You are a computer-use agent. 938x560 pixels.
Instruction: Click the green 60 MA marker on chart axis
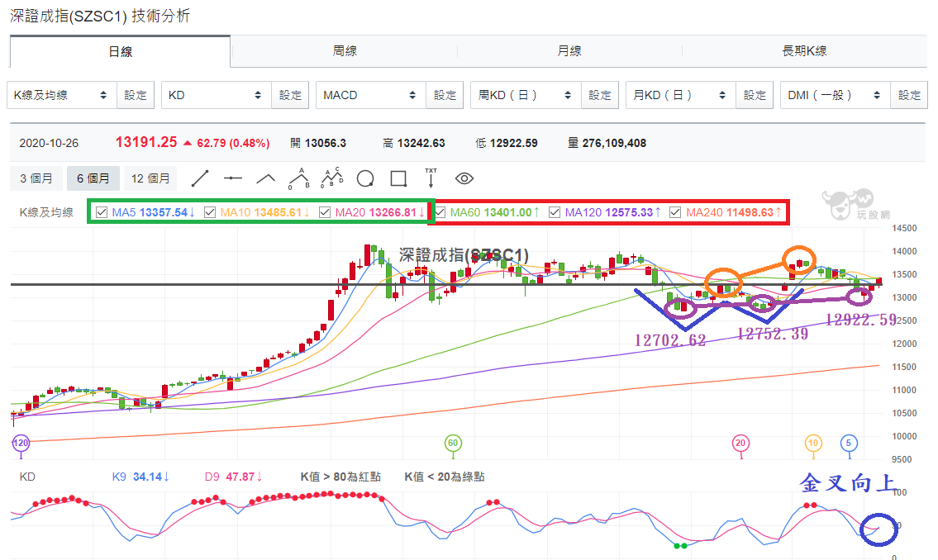pos(453,444)
